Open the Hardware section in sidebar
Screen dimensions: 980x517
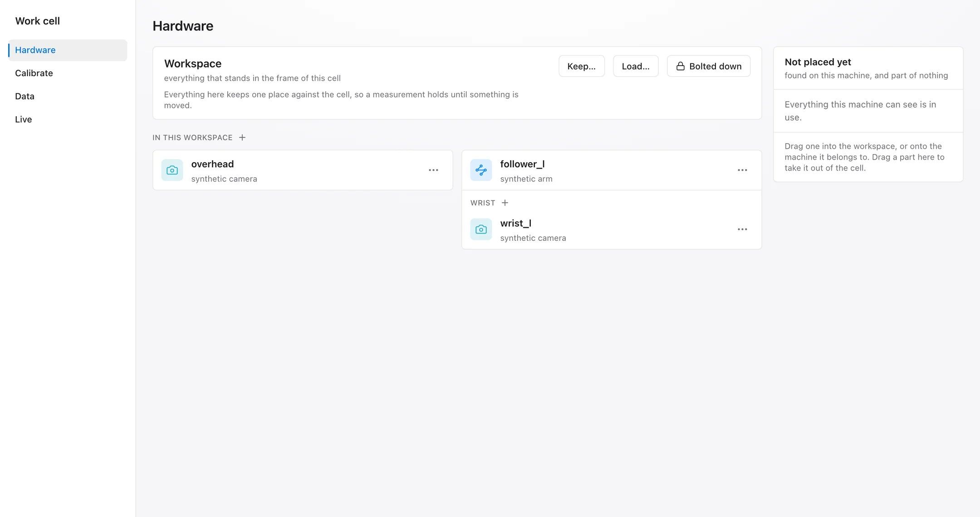coord(68,50)
